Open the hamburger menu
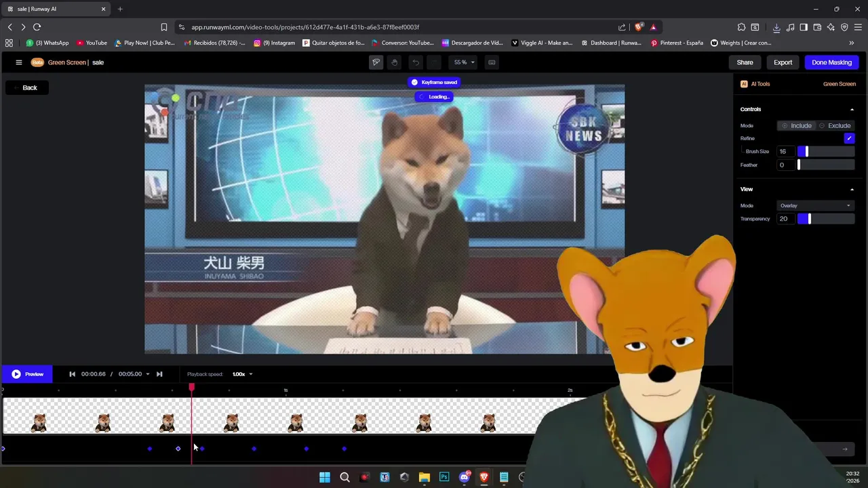 click(x=19, y=62)
